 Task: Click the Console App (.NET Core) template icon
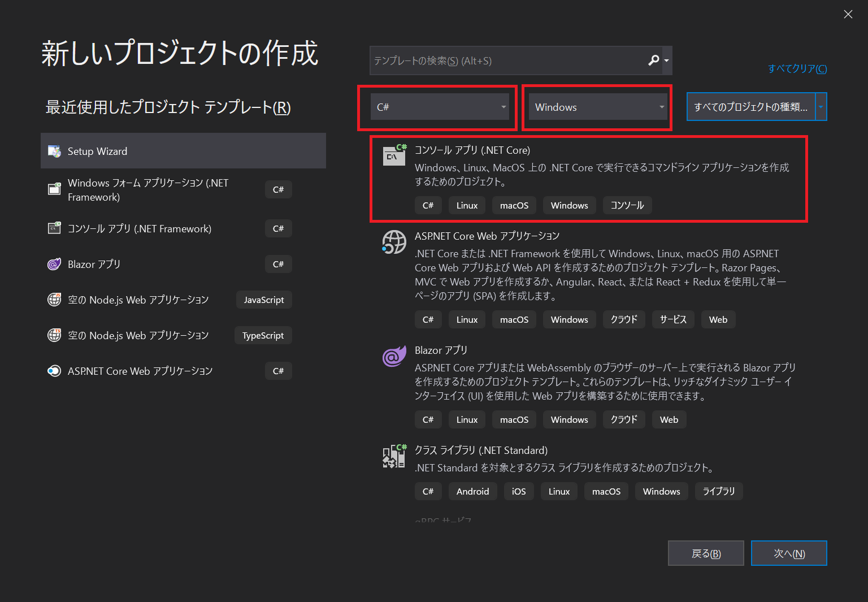(x=394, y=155)
